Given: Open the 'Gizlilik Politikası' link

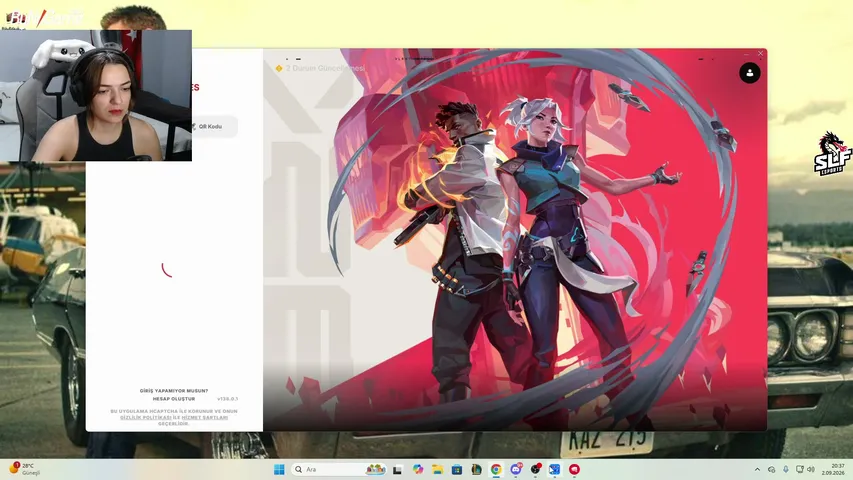Looking at the screenshot, I should tap(146, 417).
